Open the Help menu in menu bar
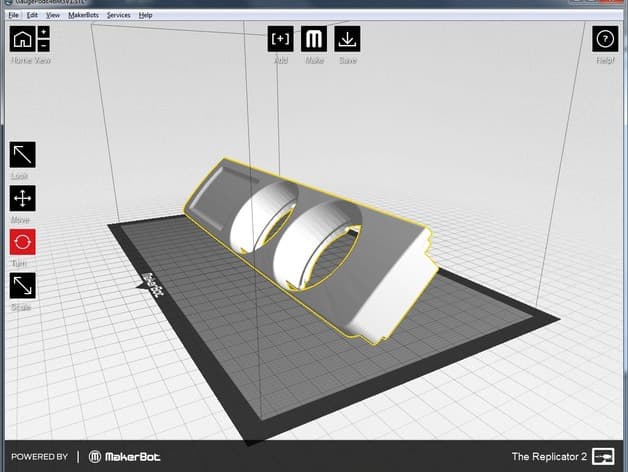This screenshot has width=628, height=472. (x=145, y=15)
